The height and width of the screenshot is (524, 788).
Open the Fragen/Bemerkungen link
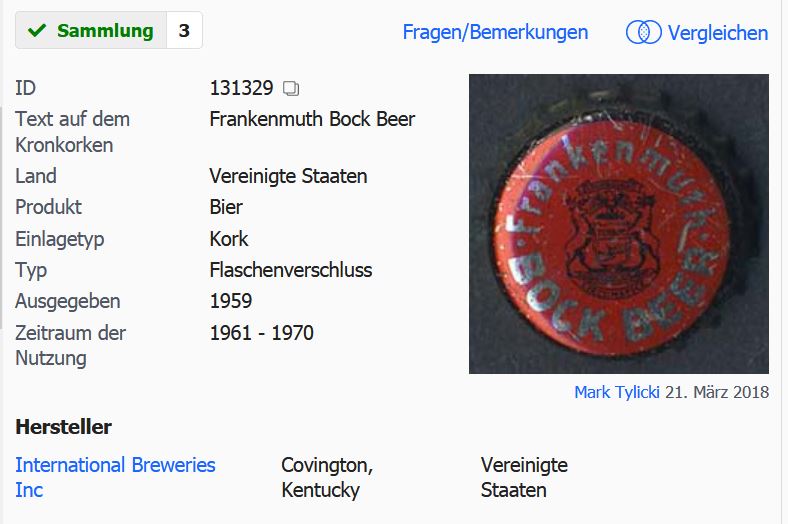pos(495,32)
